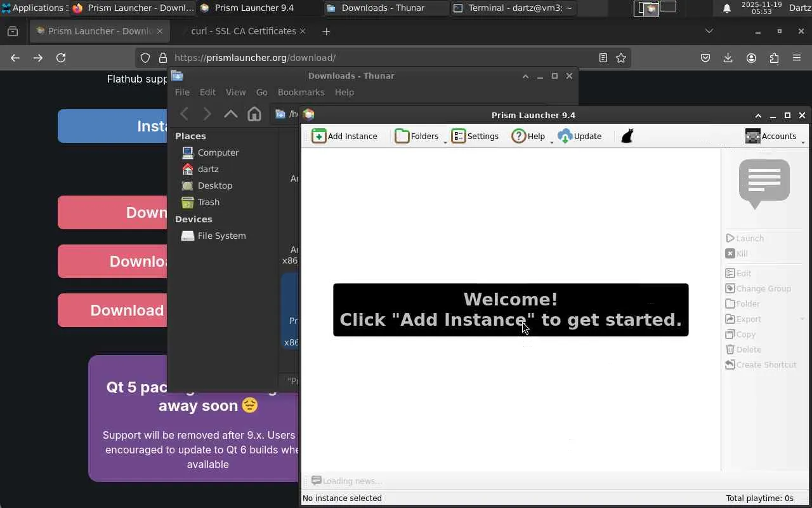This screenshot has height=508, width=812.
Task: Open Prism Launcher Settings
Action: coord(475,136)
